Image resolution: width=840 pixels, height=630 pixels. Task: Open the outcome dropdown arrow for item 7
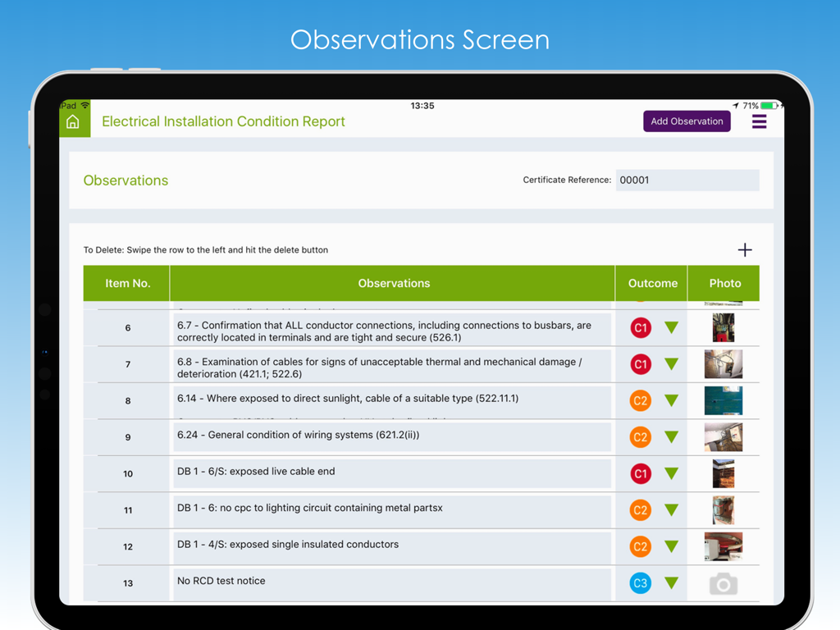click(x=672, y=364)
